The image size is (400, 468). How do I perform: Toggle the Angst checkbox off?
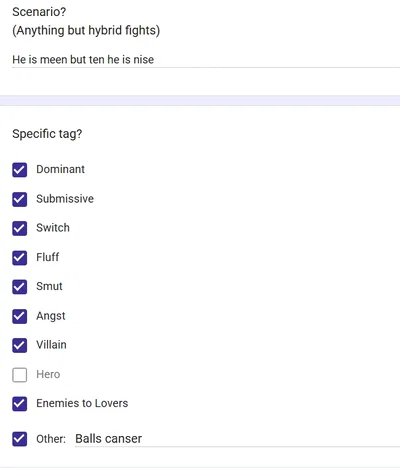(20, 316)
